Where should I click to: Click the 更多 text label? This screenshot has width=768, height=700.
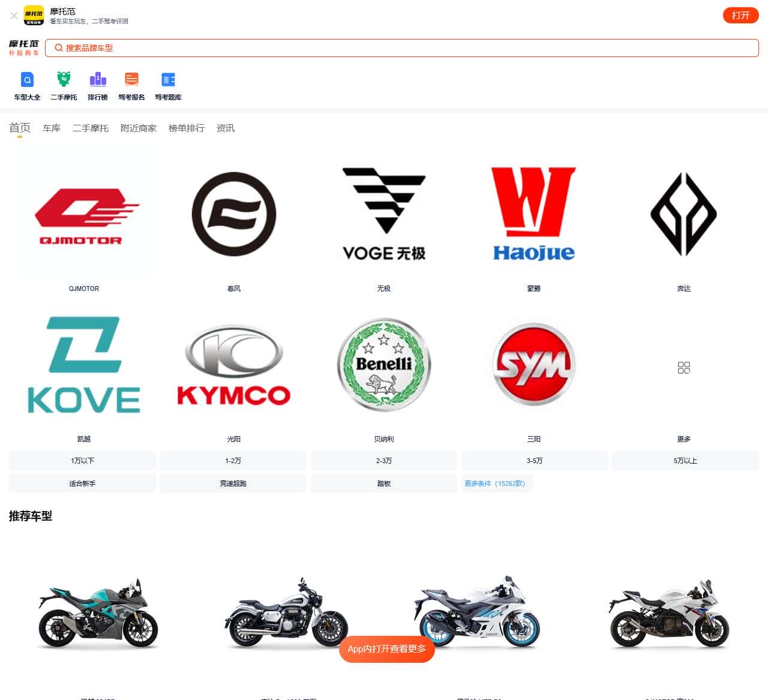(684, 439)
